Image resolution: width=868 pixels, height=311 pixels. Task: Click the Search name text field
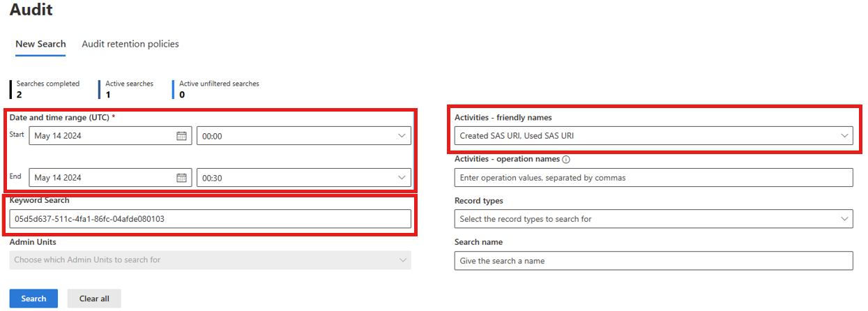[653, 261]
